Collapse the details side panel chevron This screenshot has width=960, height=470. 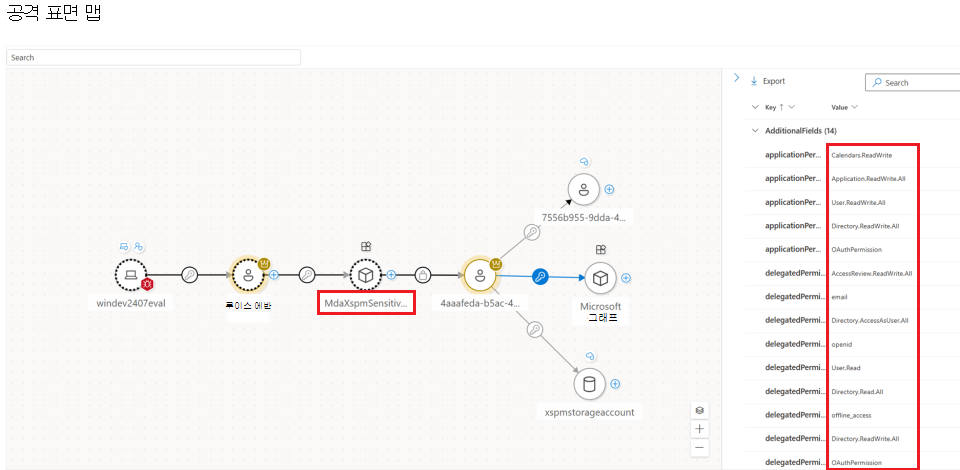[x=737, y=78]
